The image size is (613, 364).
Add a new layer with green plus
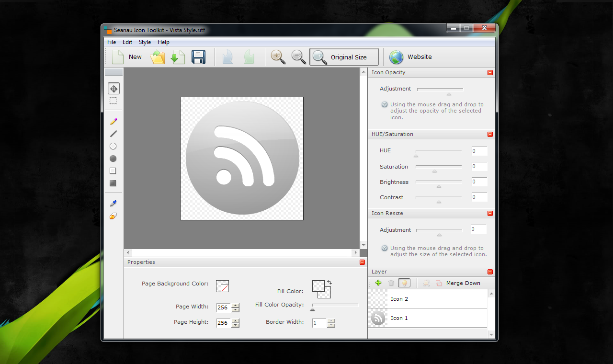(x=378, y=283)
